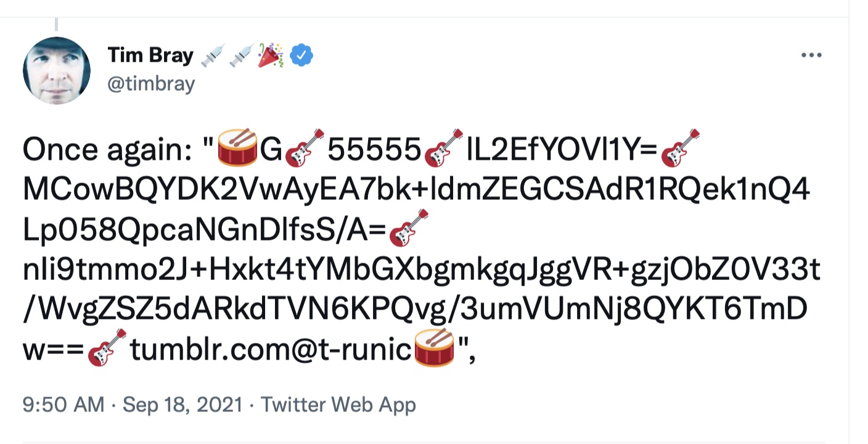
Task: Click the second syringe emoji after the name
Action: pos(241,55)
